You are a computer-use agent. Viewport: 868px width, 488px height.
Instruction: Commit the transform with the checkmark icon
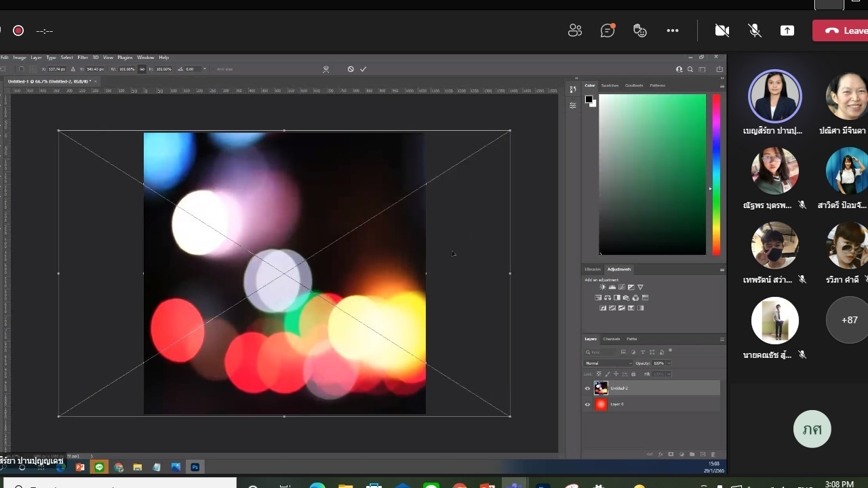363,69
